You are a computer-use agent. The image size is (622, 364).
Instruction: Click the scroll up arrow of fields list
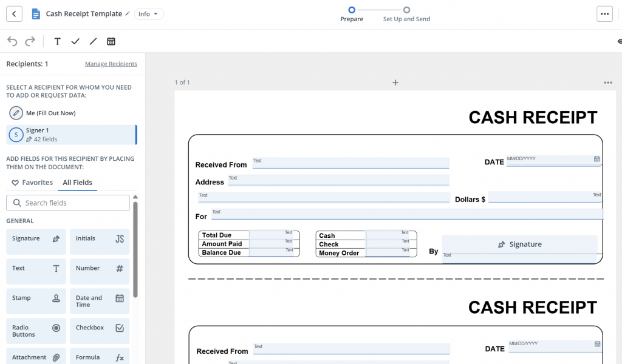(x=135, y=197)
